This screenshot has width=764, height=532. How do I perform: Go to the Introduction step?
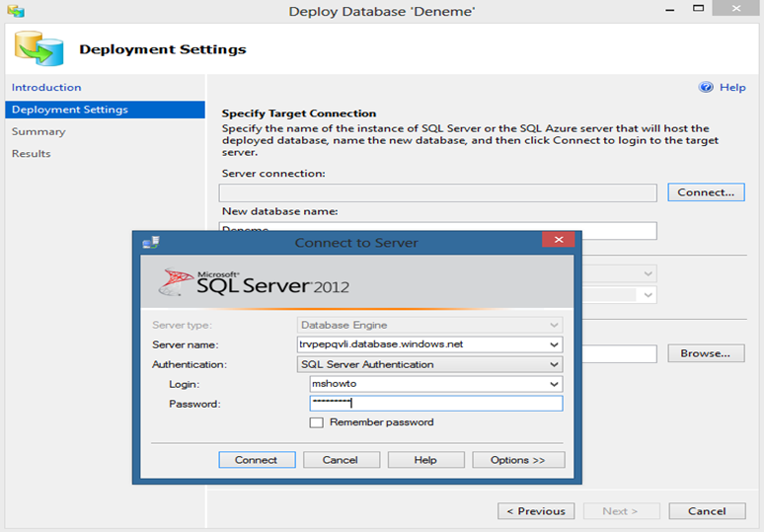[x=46, y=87]
